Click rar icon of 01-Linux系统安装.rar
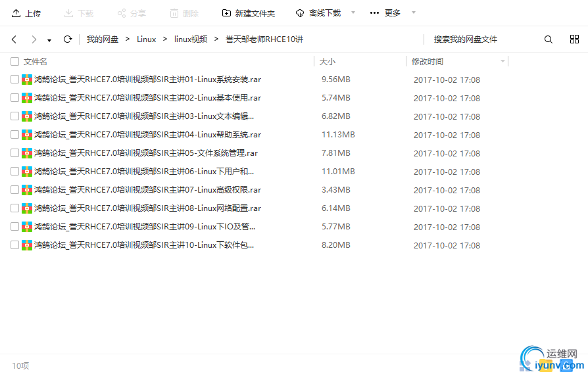This screenshot has width=588, height=376. [x=27, y=80]
